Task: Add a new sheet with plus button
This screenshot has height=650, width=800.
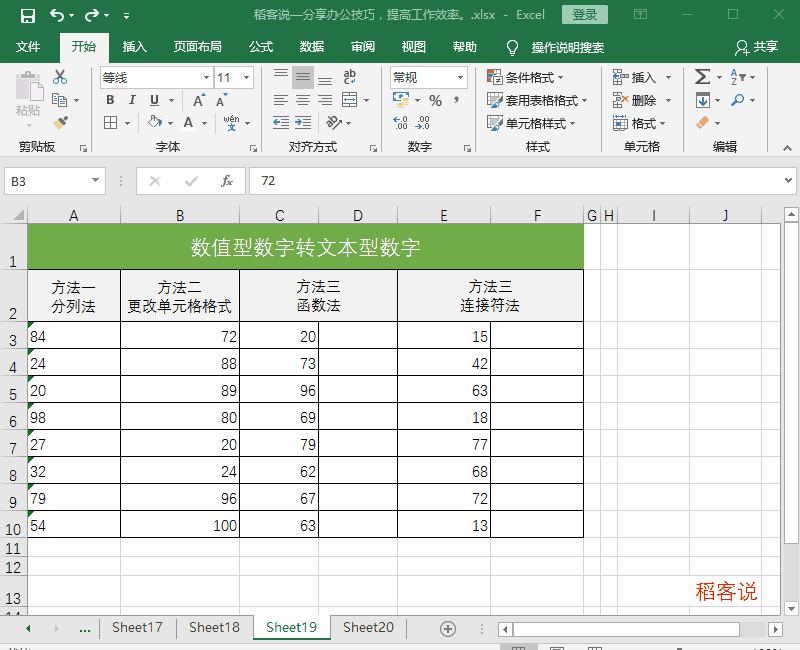Action: point(448,629)
